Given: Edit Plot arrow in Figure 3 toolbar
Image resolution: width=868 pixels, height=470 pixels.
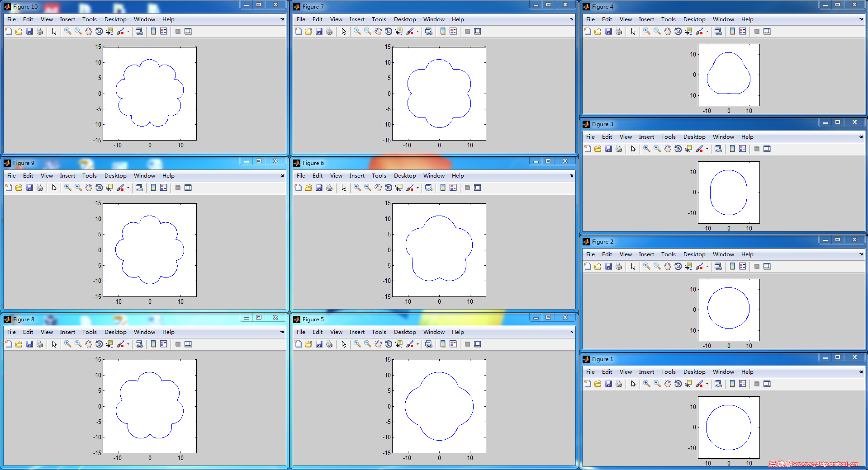Looking at the screenshot, I should 633,149.
